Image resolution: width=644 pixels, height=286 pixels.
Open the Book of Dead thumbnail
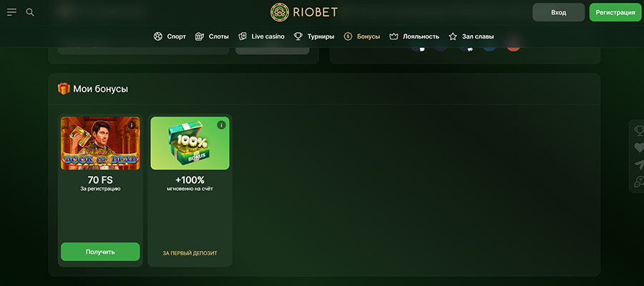coord(100,143)
